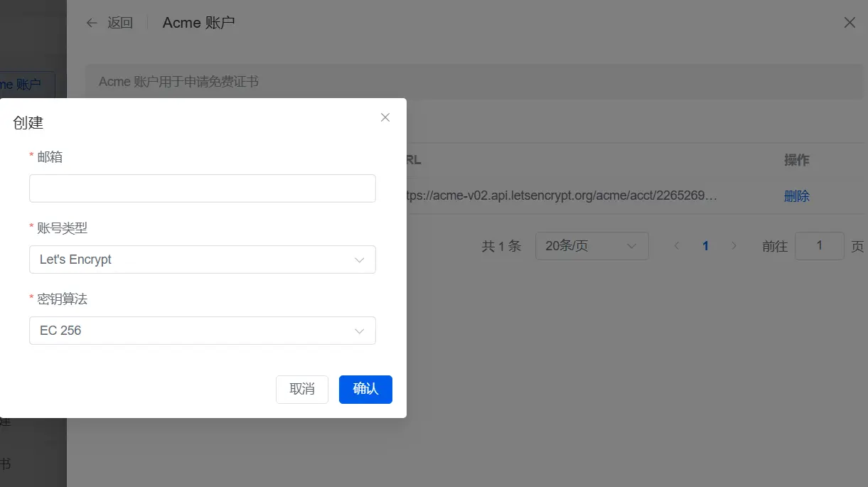Viewport: 868px width, 487px height.
Task: Go to the previous page arrow
Action: click(x=677, y=246)
